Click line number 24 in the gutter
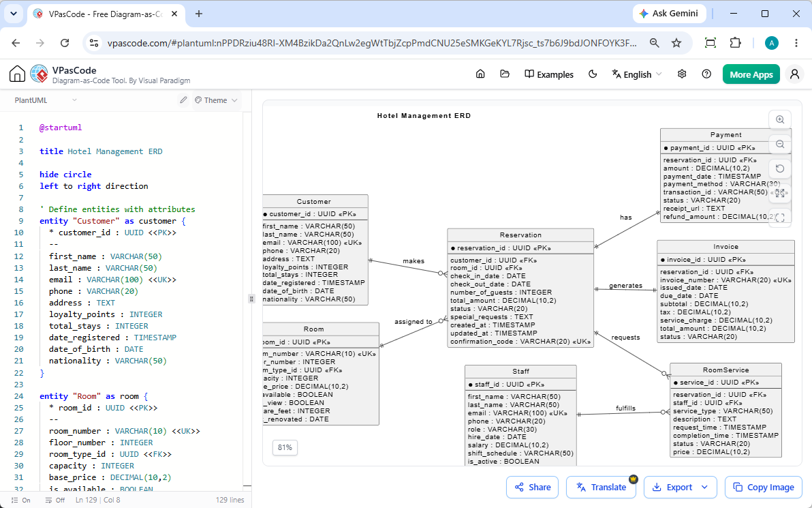 pos(19,396)
